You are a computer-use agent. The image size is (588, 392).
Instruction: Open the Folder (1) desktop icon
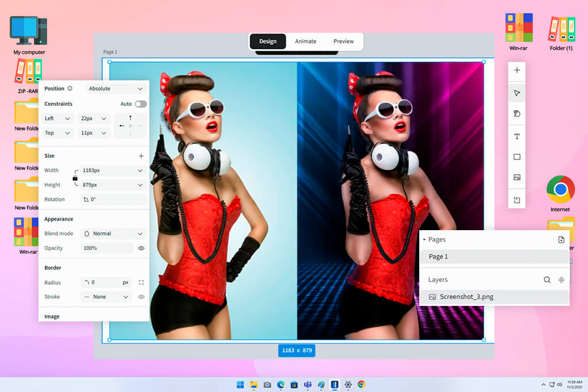(561, 33)
